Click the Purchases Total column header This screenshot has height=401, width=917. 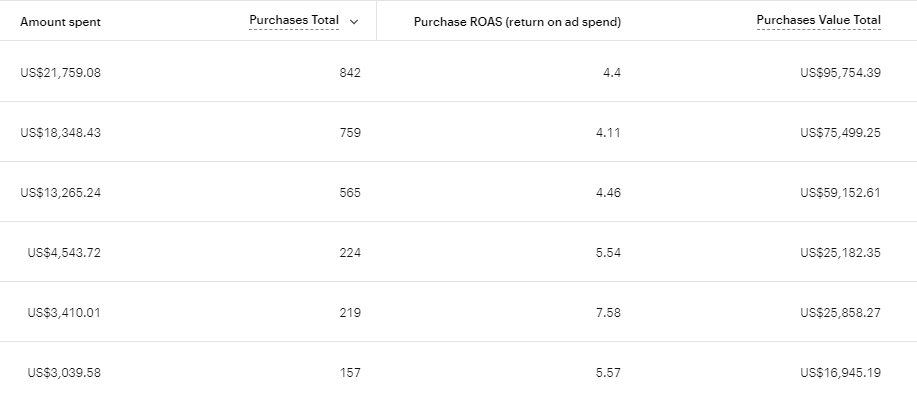pyautogui.click(x=294, y=21)
